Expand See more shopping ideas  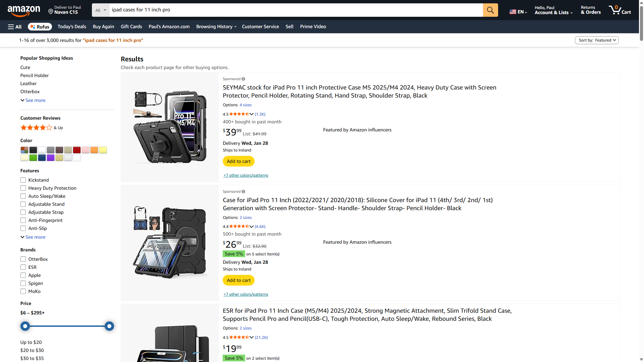pos(33,101)
